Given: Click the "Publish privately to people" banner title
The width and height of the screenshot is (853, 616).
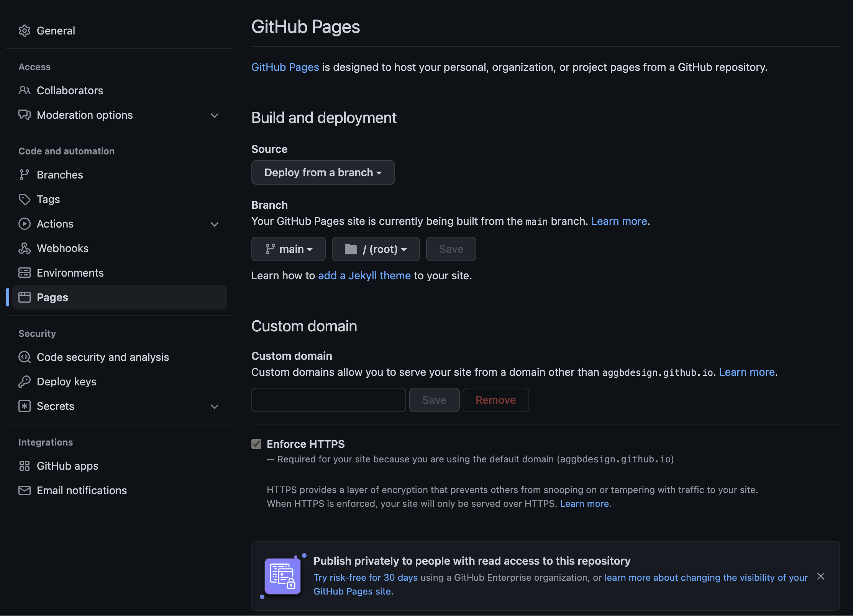Looking at the screenshot, I should pyautogui.click(x=472, y=561).
